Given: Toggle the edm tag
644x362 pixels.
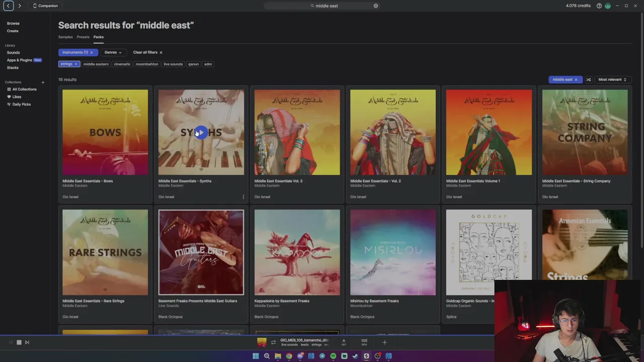Looking at the screenshot, I should [208, 64].
